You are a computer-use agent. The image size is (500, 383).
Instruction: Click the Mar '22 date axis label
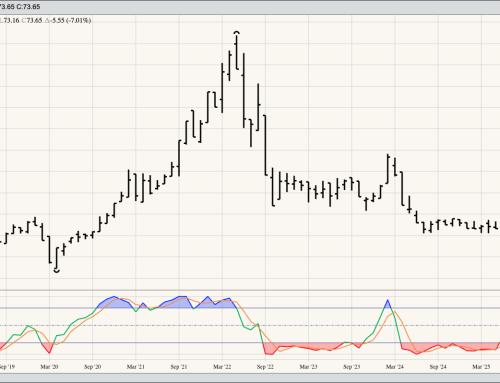coord(222,367)
